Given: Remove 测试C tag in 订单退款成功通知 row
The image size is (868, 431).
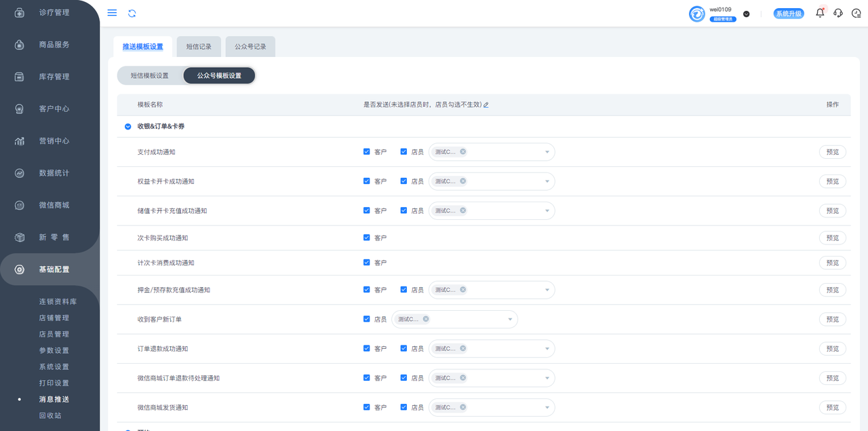Looking at the screenshot, I should pos(463,348).
